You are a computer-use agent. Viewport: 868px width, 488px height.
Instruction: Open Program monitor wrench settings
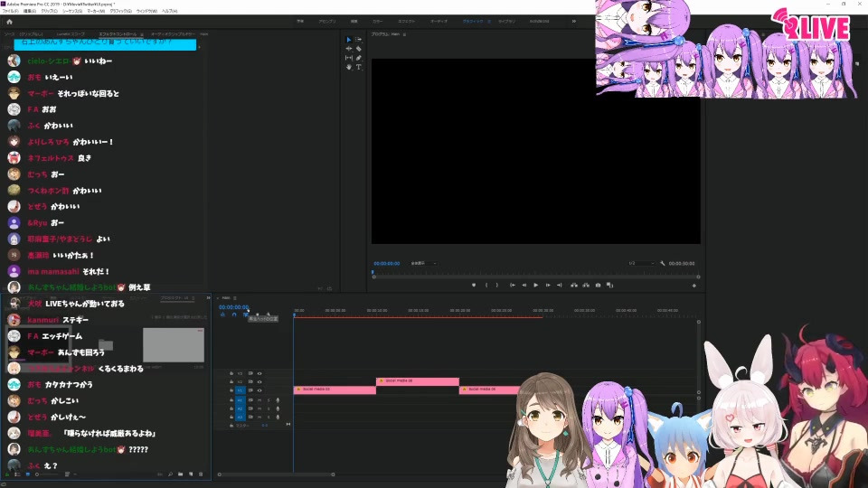pos(663,263)
